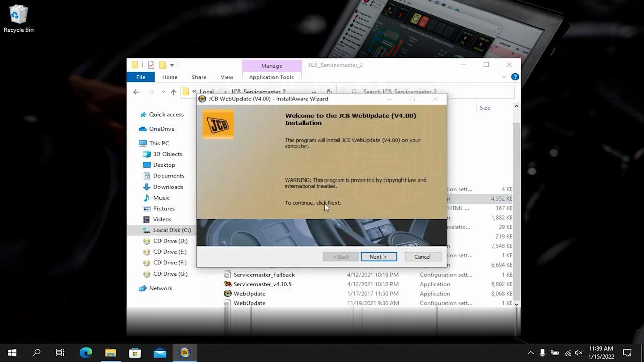Image resolution: width=644 pixels, height=362 pixels.
Task: Open the File menu in Explorer
Action: coord(141,77)
